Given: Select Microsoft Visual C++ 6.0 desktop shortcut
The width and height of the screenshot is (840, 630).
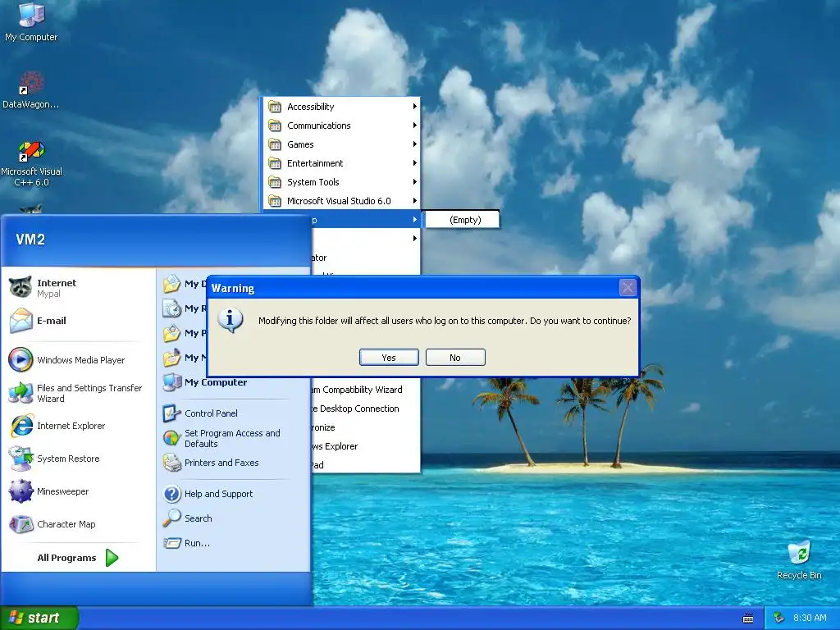Looking at the screenshot, I should click(x=31, y=163).
